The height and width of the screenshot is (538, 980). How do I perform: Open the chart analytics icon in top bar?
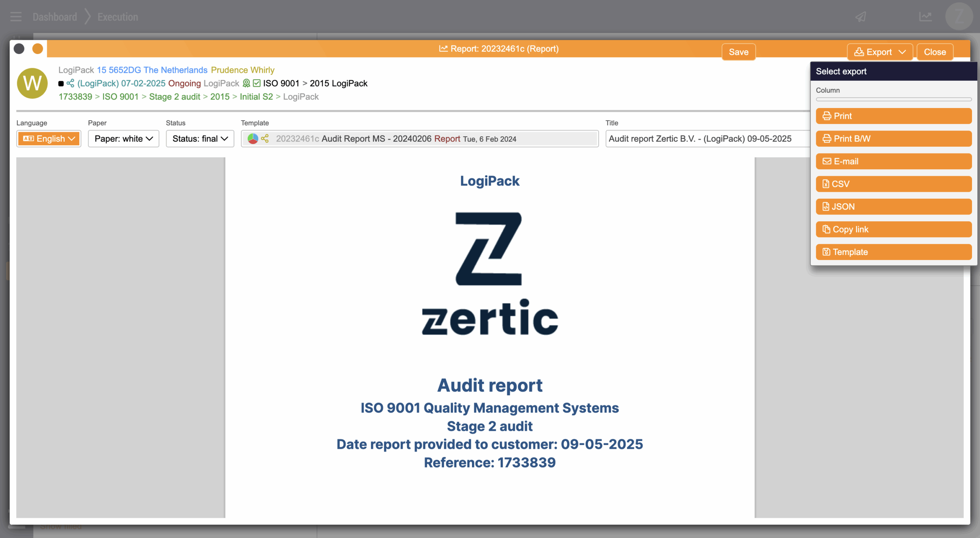[x=925, y=17]
